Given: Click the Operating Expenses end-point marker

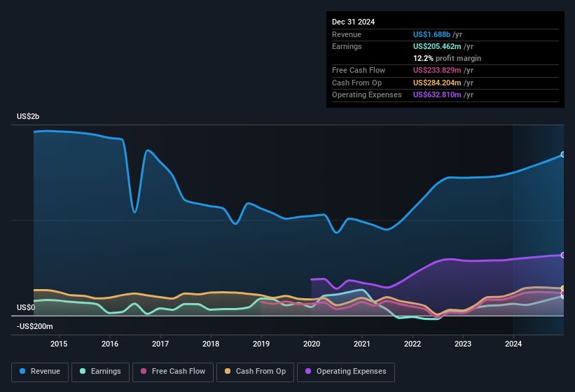Looking at the screenshot, I should pyautogui.click(x=563, y=255).
